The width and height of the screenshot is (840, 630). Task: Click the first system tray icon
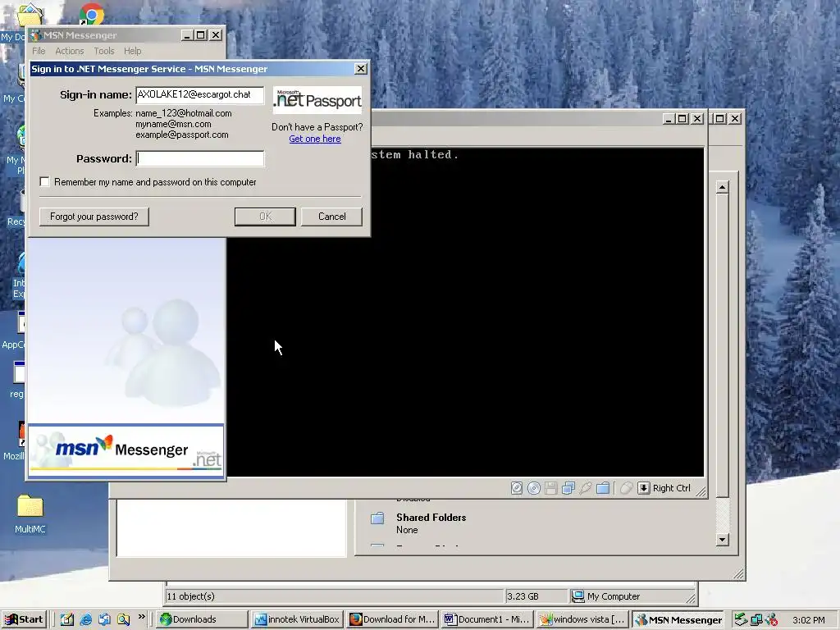(741, 619)
